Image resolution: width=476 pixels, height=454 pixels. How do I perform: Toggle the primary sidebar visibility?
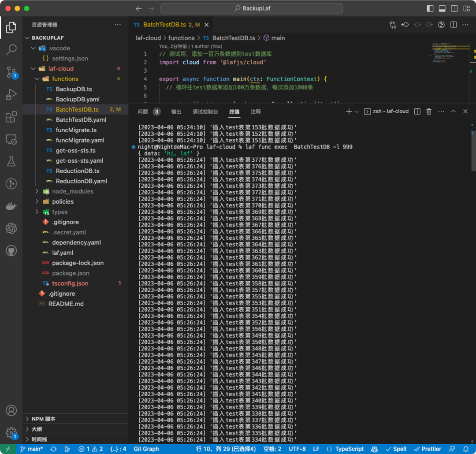pyautogui.click(x=430, y=8)
